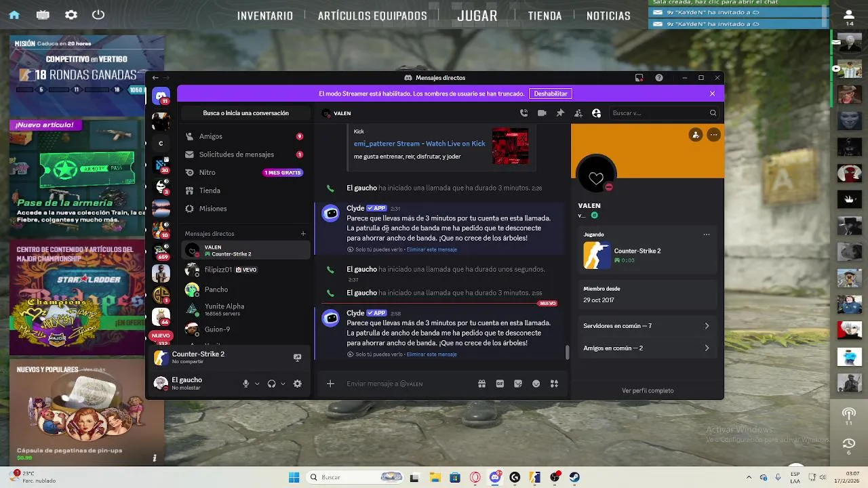Click the Buscar search field in chat header
Image resolution: width=868 pixels, height=488 pixels.
click(663, 113)
